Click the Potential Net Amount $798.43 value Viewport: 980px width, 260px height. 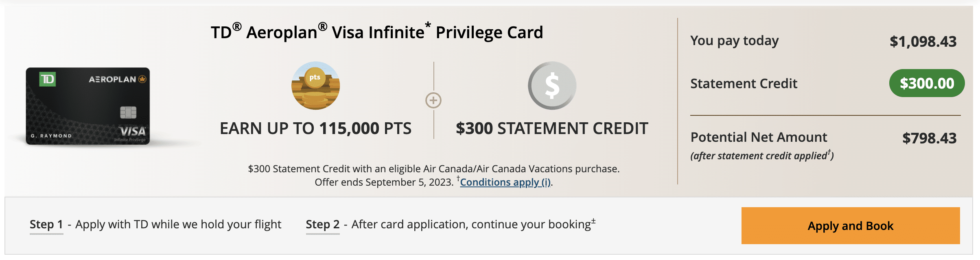point(929,138)
